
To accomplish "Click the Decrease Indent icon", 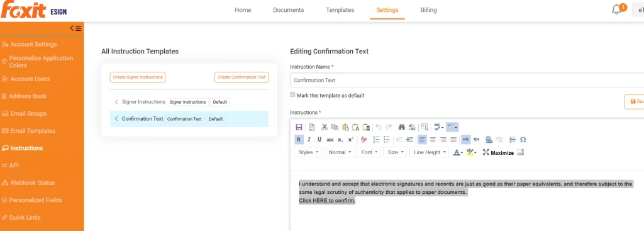I will [399, 139].
